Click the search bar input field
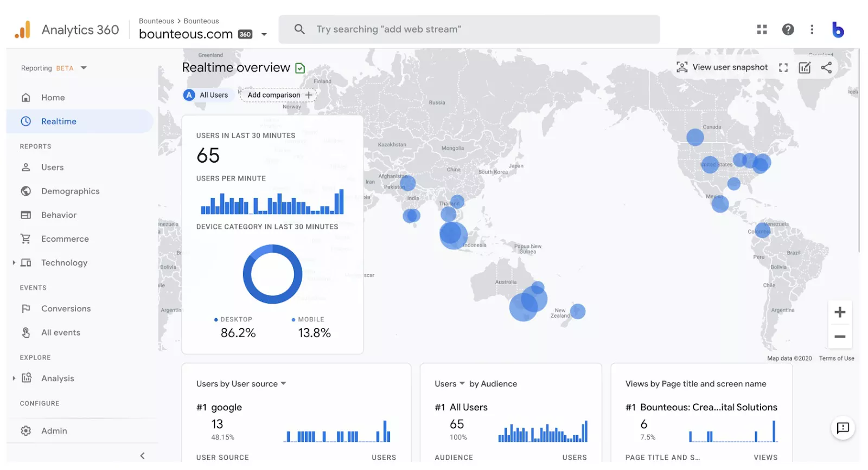This screenshot has height=470, width=868. [469, 29]
